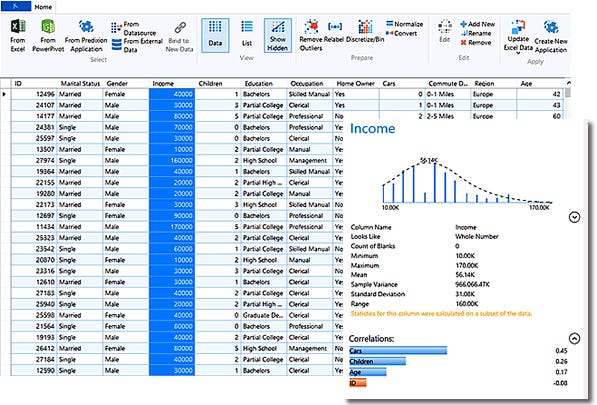The width and height of the screenshot is (597, 405).
Task: Click the Region column header
Action: 493,83
